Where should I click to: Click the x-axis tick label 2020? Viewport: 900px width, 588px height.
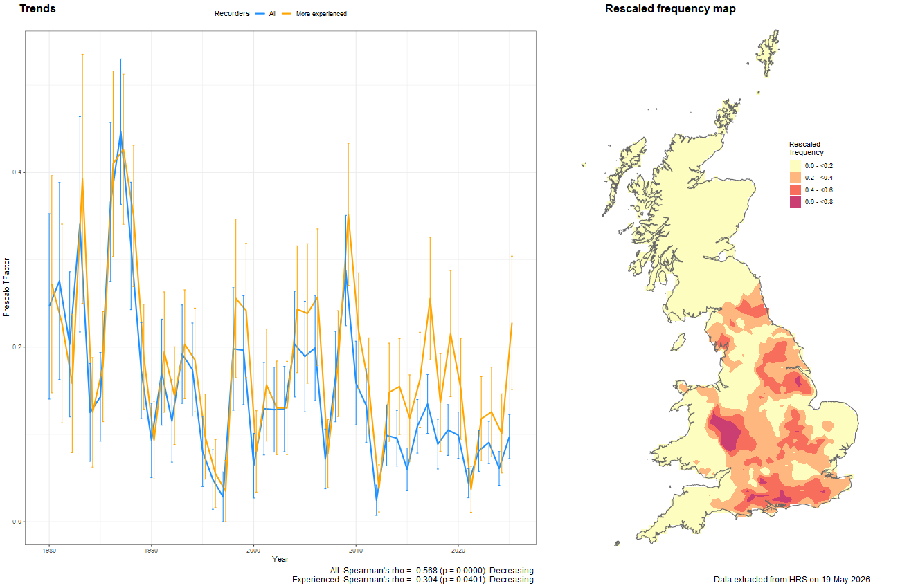click(458, 551)
